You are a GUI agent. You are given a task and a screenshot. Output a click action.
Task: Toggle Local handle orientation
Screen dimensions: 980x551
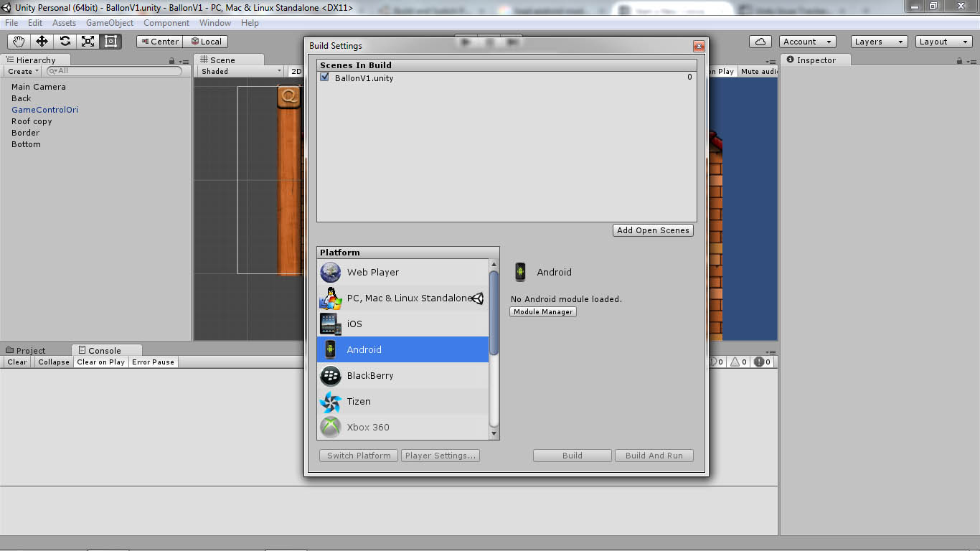click(206, 42)
